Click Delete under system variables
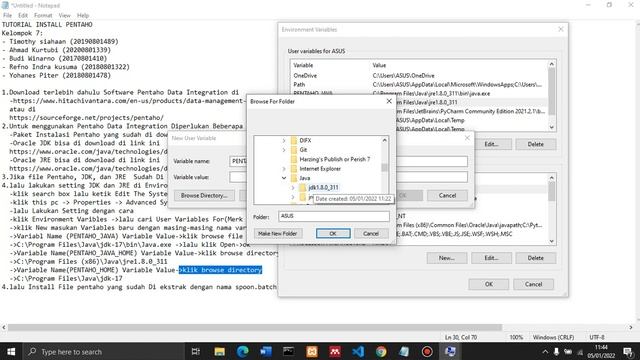The image size is (640, 360). pyautogui.click(x=536, y=258)
